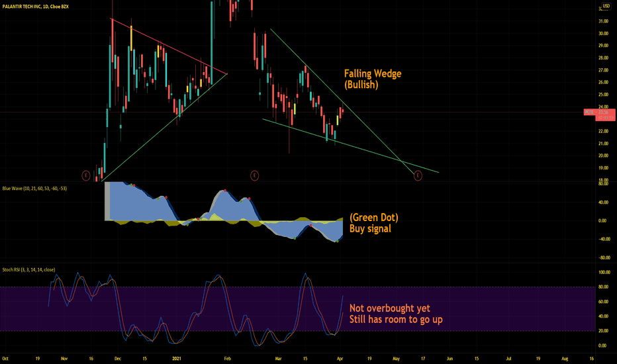Select the red descending triangle trendline

169,46
